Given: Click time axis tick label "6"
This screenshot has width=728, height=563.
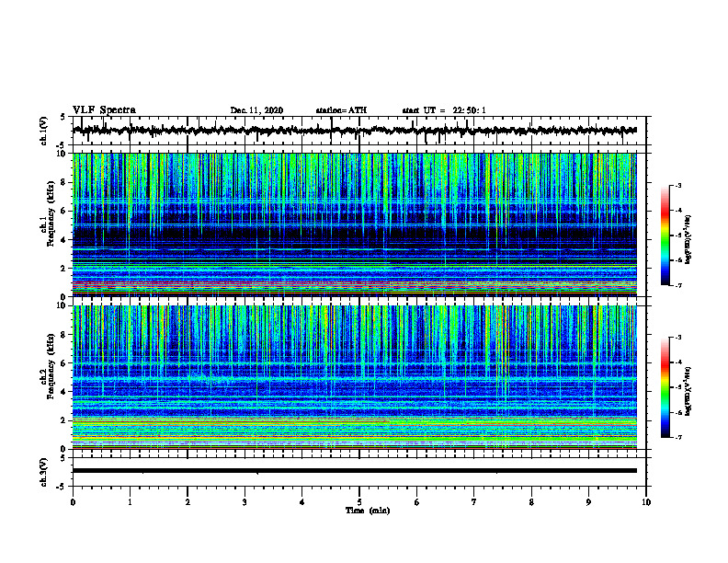Looking at the screenshot, I should pos(417,502).
